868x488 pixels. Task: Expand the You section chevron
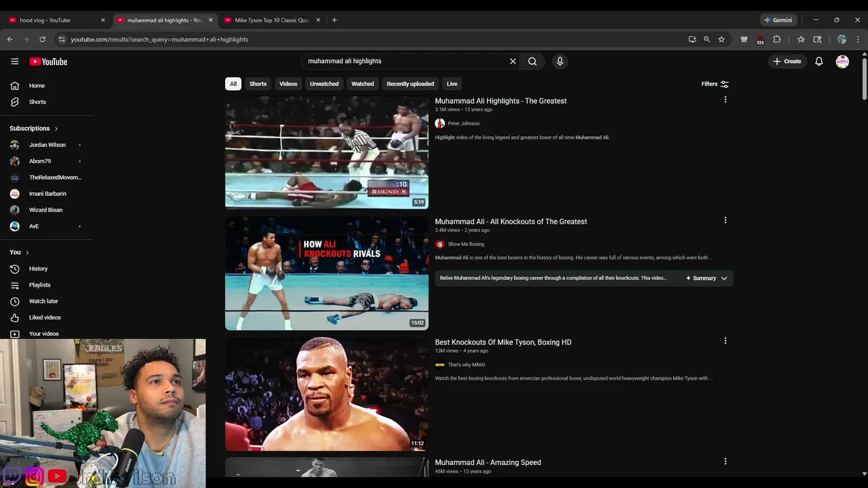pos(27,252)
